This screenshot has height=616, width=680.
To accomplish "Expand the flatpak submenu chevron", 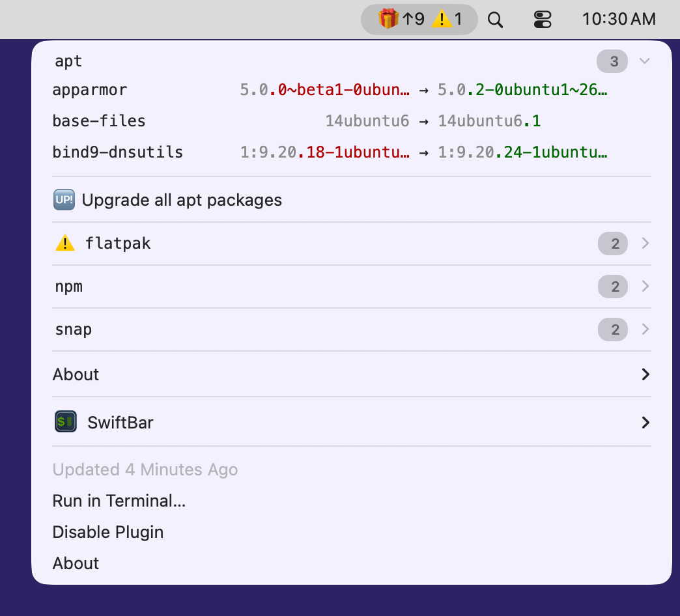I will (x=645, y=243).
